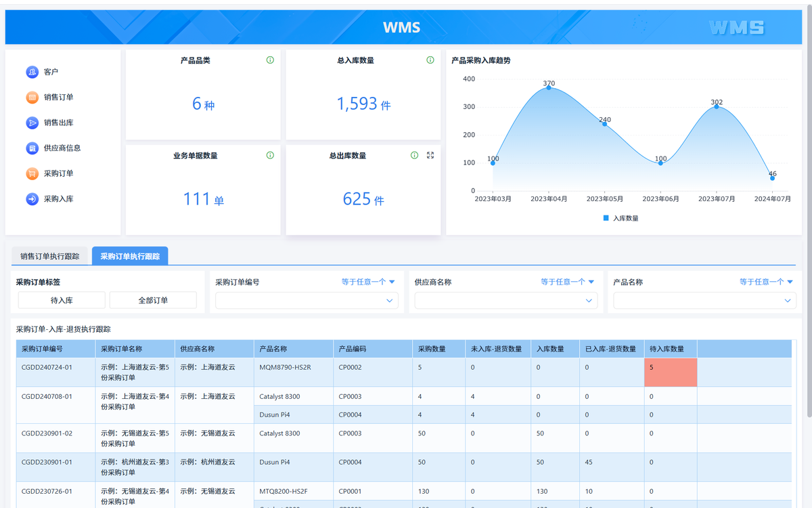Screen dimensions: 812x508
Task: Switch to 销售订单执行跟踪 tab
Action: (50, 257)
